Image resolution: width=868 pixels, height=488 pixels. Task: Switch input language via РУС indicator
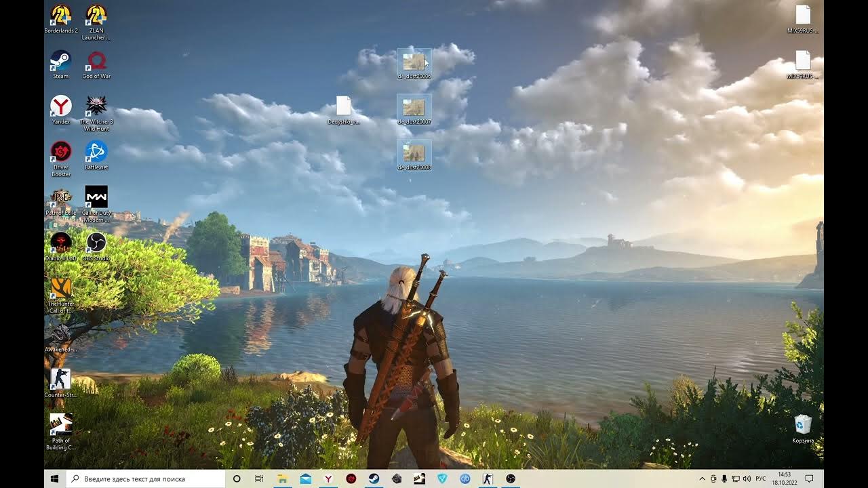[x=761, y=479]
